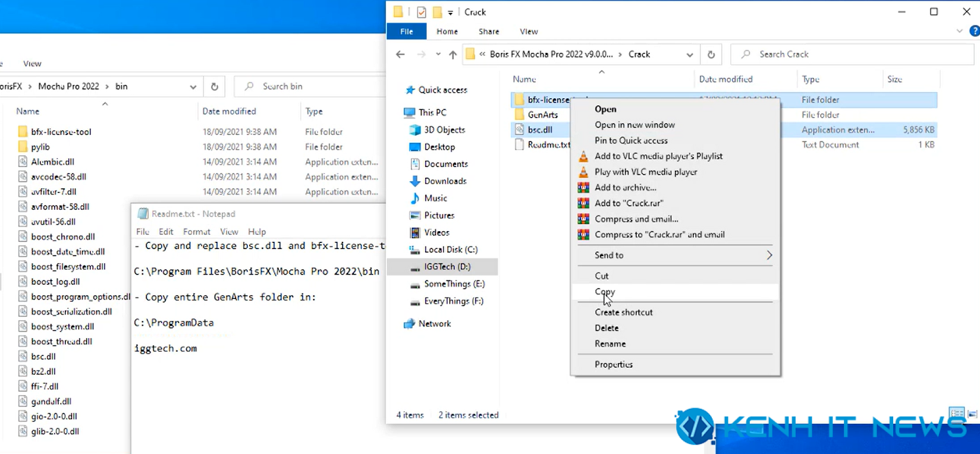980x454 pixels.
Task: Click the Search Crack field
Action: 852,54
